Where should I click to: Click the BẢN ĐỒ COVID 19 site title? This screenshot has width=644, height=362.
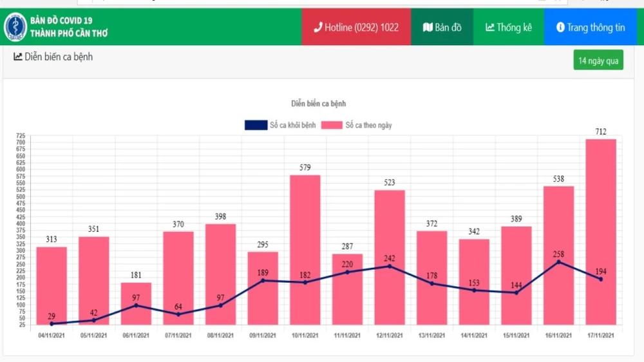(x=61, y=21)
